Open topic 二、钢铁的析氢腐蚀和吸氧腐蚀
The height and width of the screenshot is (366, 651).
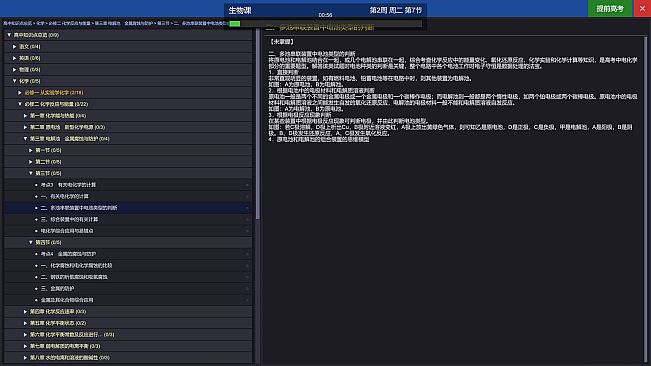[x=128, y=277]
